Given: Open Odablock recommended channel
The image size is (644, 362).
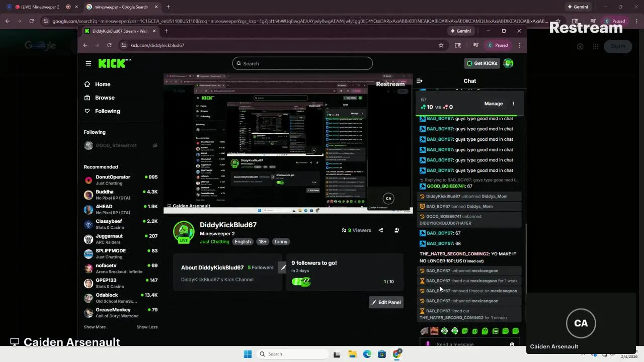Looking at the screenshot, I should 121,298.
